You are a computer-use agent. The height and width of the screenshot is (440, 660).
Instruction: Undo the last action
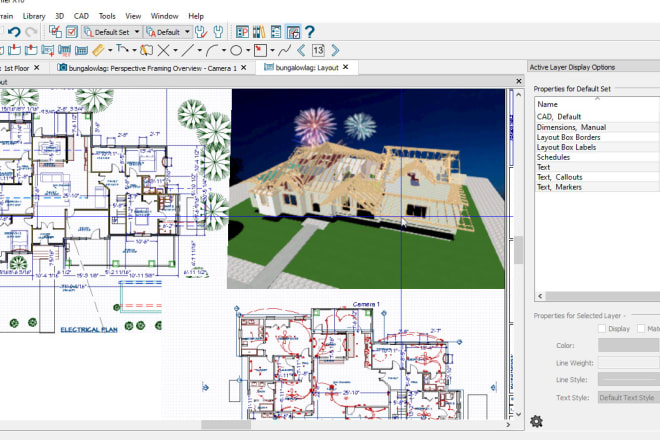pos(14,32)
